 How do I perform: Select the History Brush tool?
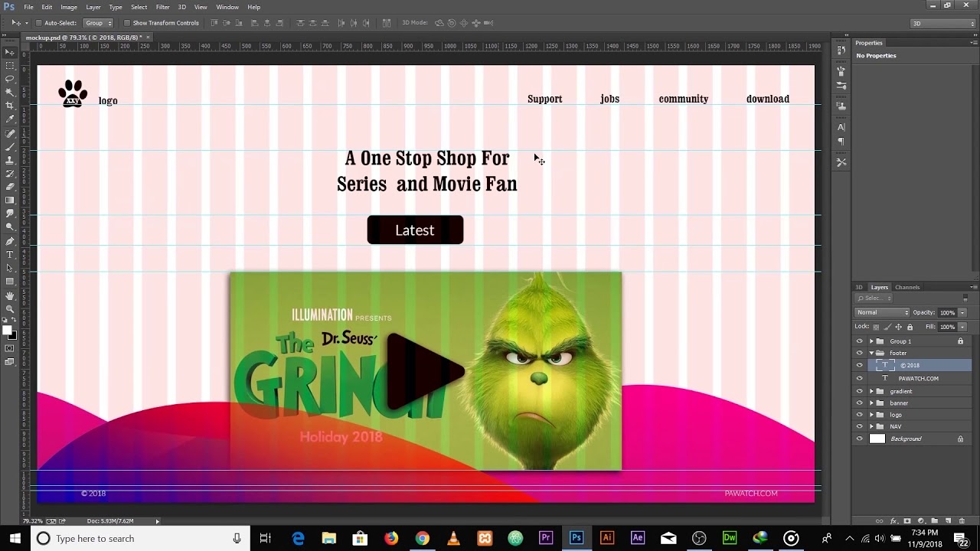9,174
